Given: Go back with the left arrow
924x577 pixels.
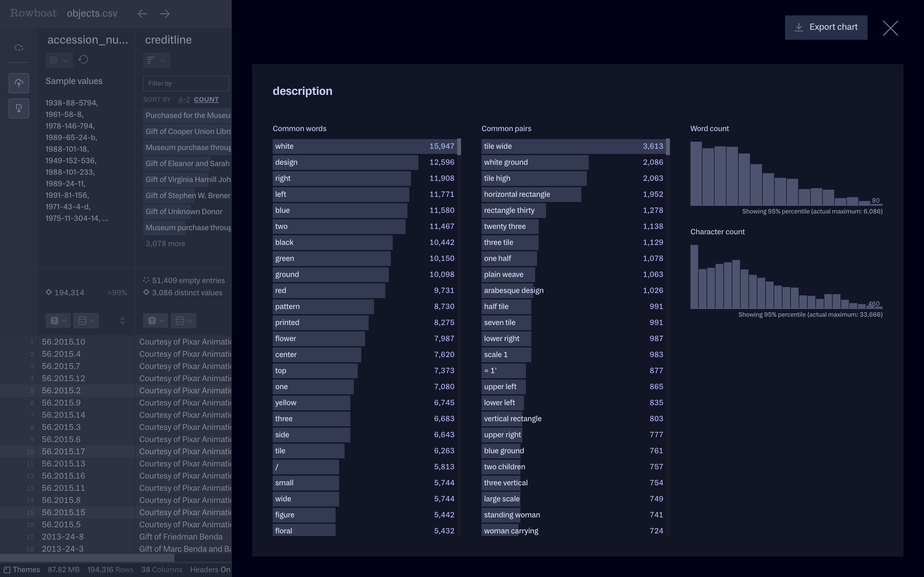Looking at the screenshot, I should click(142, 14).
